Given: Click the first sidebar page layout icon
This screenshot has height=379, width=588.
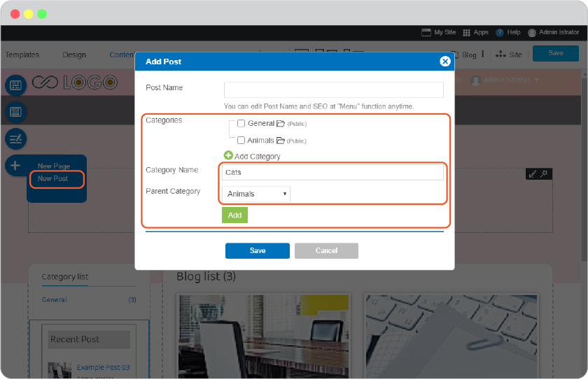Looking at the screenshot, I should click(x=15, y=85).
